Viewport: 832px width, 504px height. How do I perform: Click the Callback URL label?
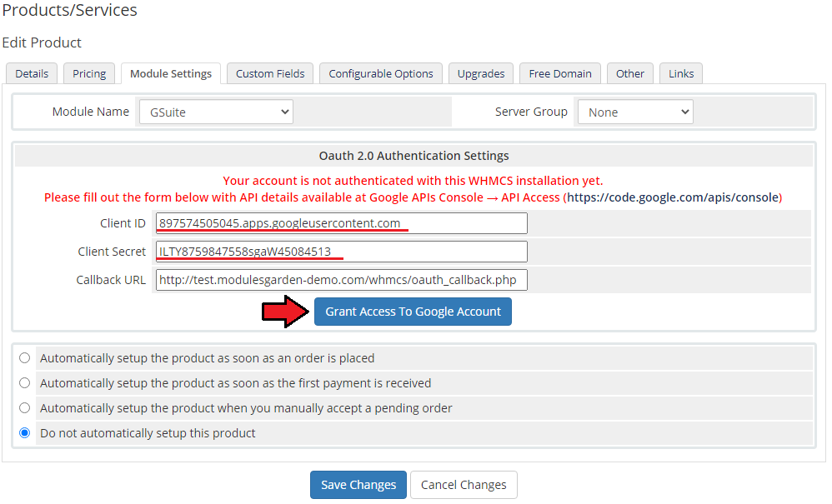[x=111, y=280]
